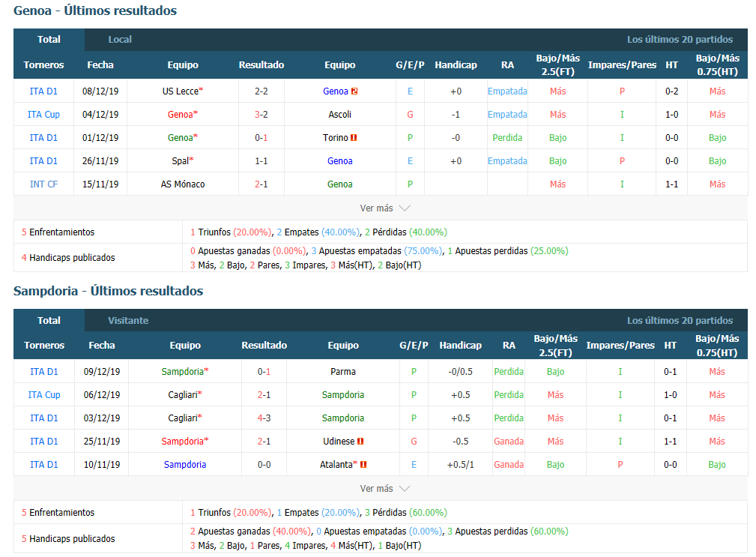Screen dimensions: 756x557
Task: Click the red card icon next to Genoa in the US Lecce row
Action: pos(354,91)
